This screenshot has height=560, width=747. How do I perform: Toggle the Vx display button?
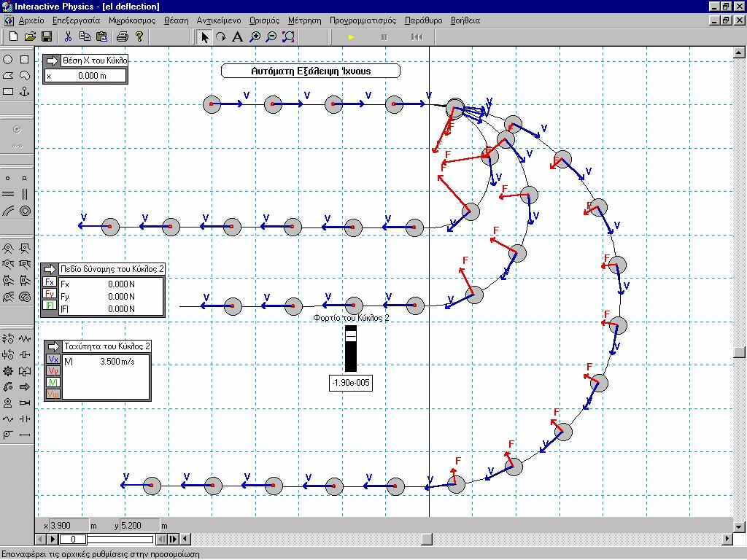[53, 359]
